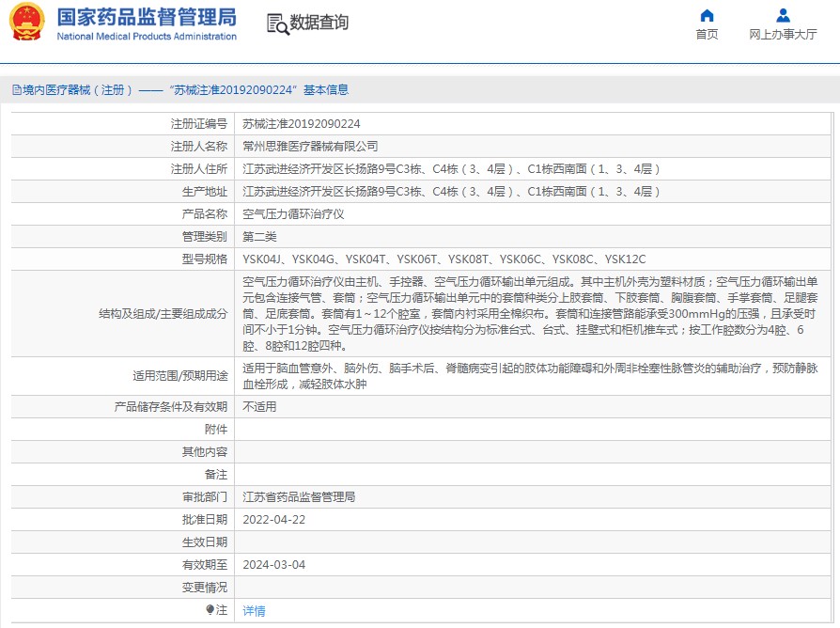The image size is (840, 628).
Task: Click the data query magnifier icon
Action: (277, 24)
